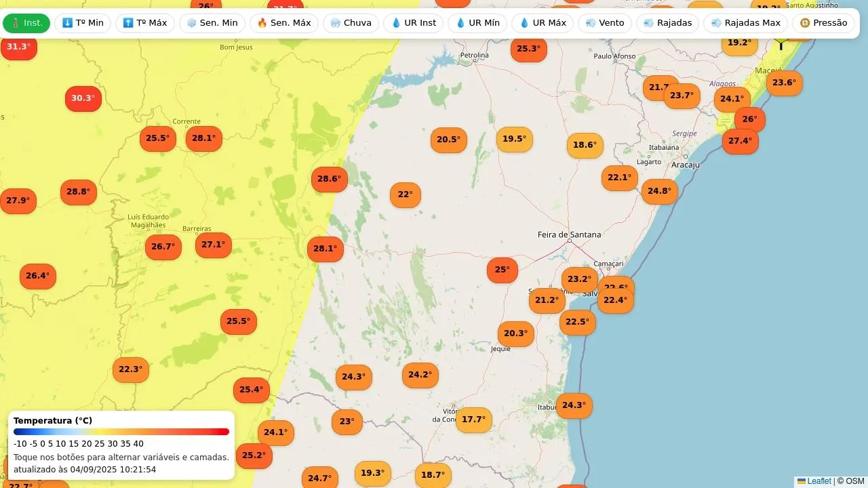The image size is (868, 488).
Task: Show Sen. Máx heat index layer
Action: (x=284, y=23)
